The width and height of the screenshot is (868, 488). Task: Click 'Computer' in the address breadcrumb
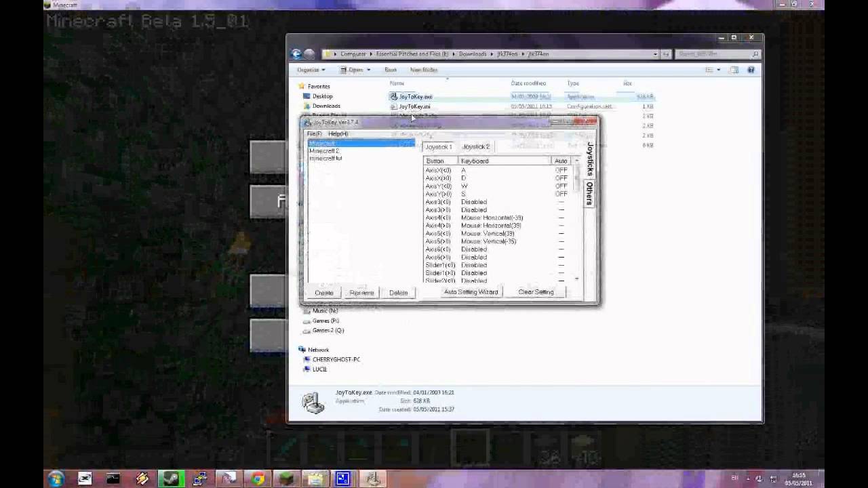click(x=353, y=54)
